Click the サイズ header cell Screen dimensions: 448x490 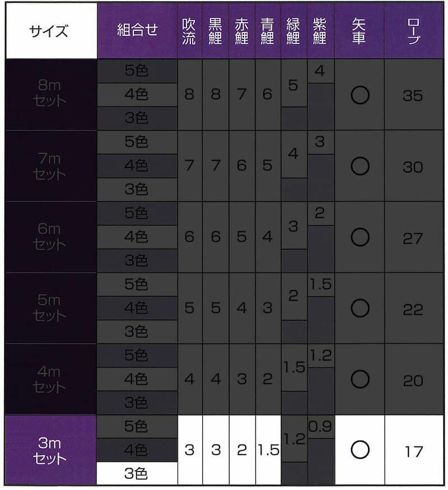pos(50,30)
